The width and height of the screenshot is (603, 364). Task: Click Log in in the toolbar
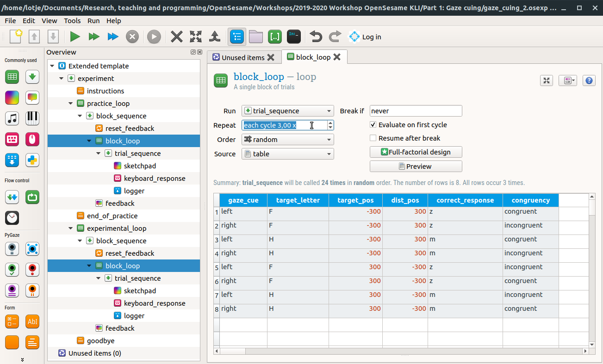tap(365, 37)
